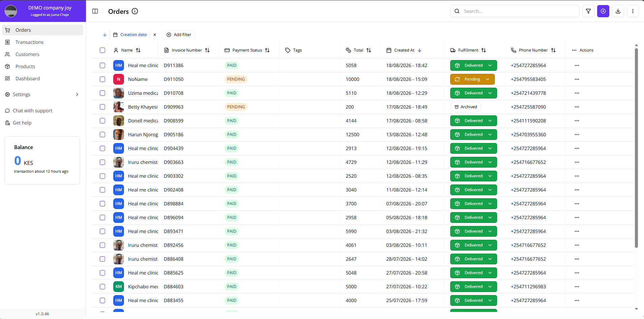
Task: Expand the Settings sidebar section
Action: pyautogui.click(x=42, y=94)
